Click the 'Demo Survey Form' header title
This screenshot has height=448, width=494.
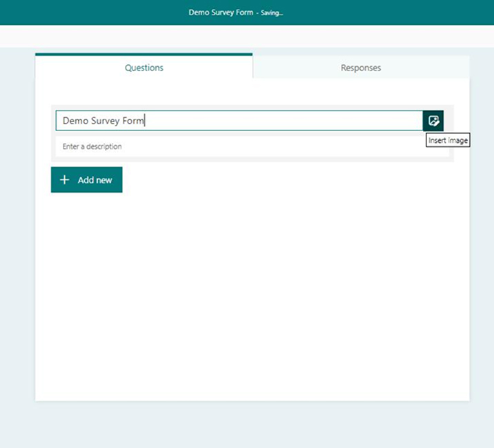221,12
